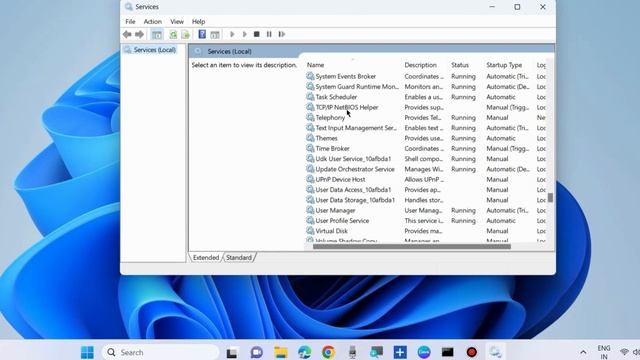The image size is (640, 360).
Task: Show hidden icons with the tray chevron
Action: (x=583, y=352)
